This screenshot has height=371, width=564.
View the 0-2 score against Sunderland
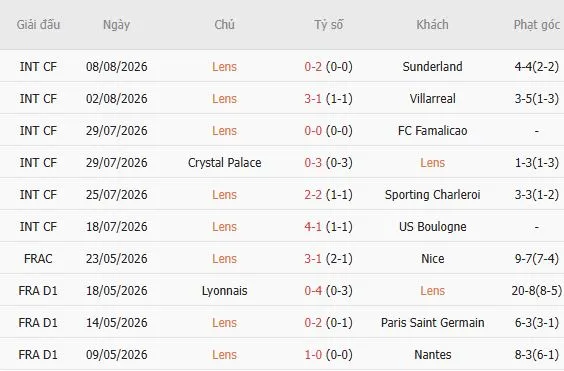(x=313, y=67)
